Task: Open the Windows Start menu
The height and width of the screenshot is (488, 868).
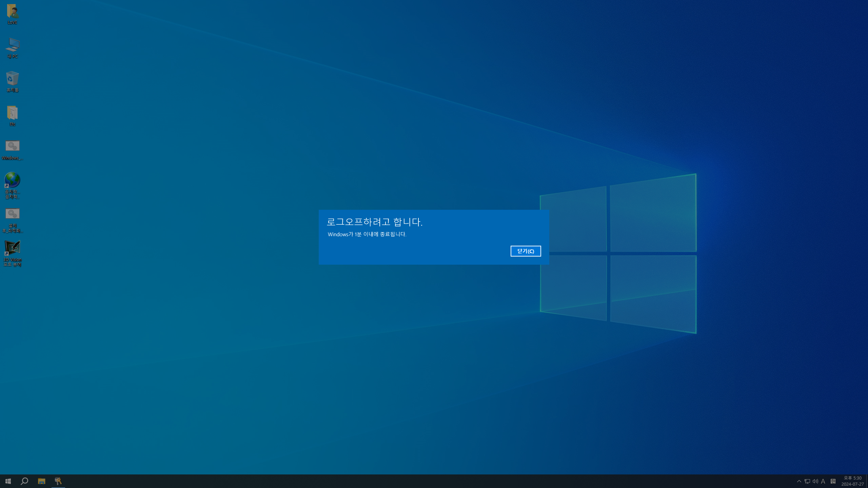Action: click(x=8, y=481)
